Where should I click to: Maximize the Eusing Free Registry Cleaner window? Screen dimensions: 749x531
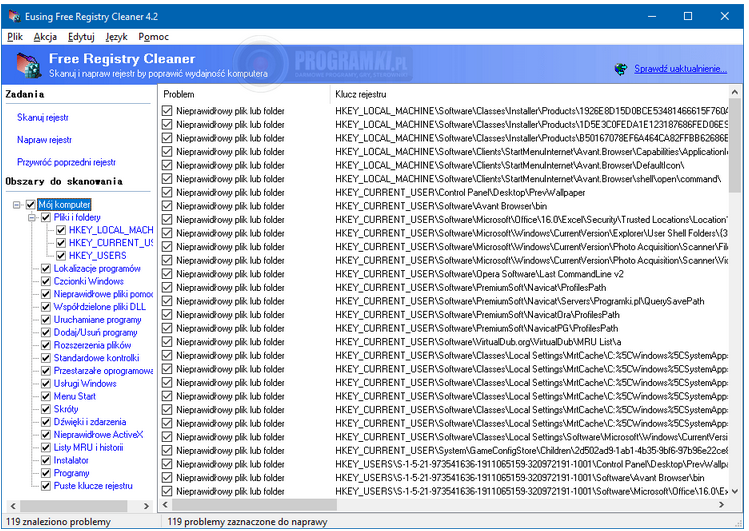[x=688, y=16]
